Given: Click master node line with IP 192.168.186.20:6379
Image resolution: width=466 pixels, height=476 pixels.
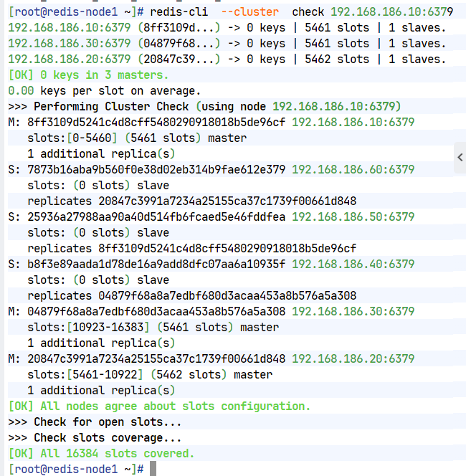Looking at the screenshot, I should [211, 359].
